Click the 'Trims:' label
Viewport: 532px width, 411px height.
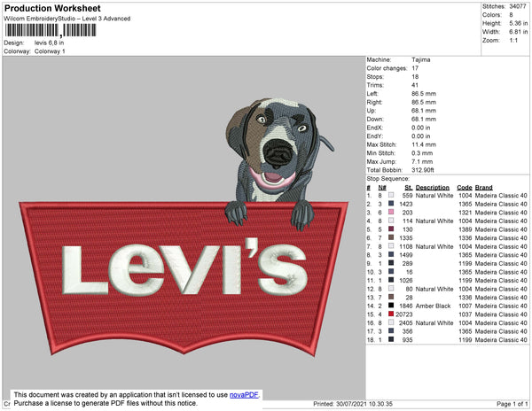click(375, 85)
